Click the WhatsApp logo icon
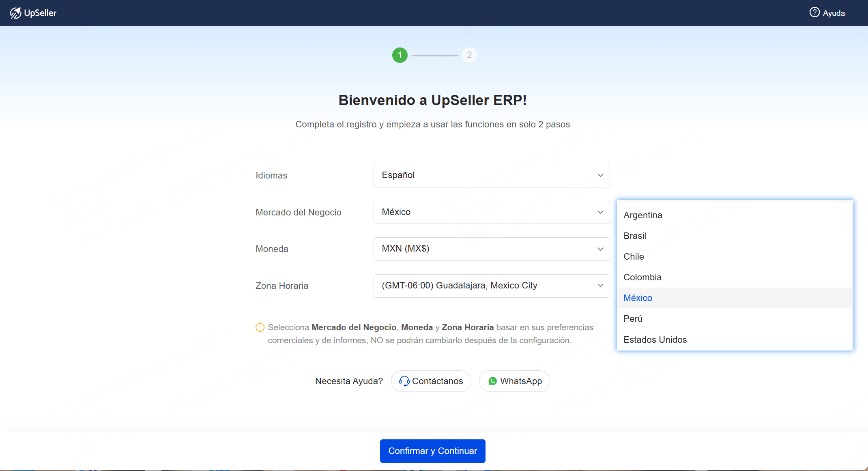 point(492,381)
